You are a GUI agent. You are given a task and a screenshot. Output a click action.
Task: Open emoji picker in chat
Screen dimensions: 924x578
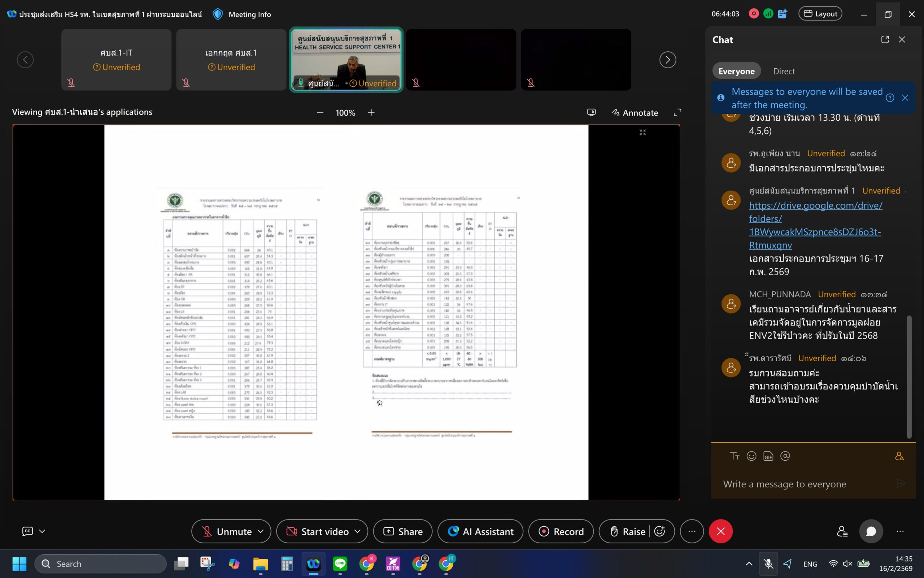(x=751, y=456)
